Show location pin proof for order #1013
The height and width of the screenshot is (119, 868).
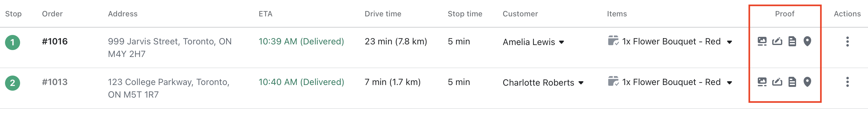tap(807, 82)
